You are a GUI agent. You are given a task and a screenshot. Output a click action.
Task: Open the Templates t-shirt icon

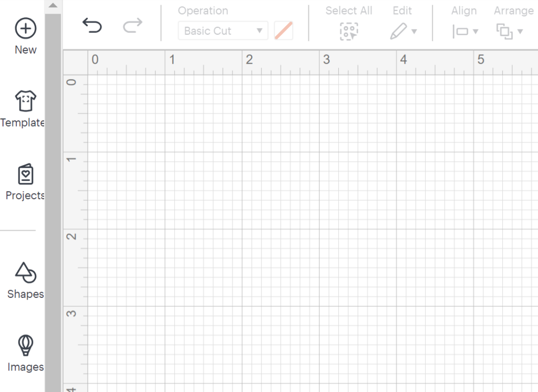25,101
